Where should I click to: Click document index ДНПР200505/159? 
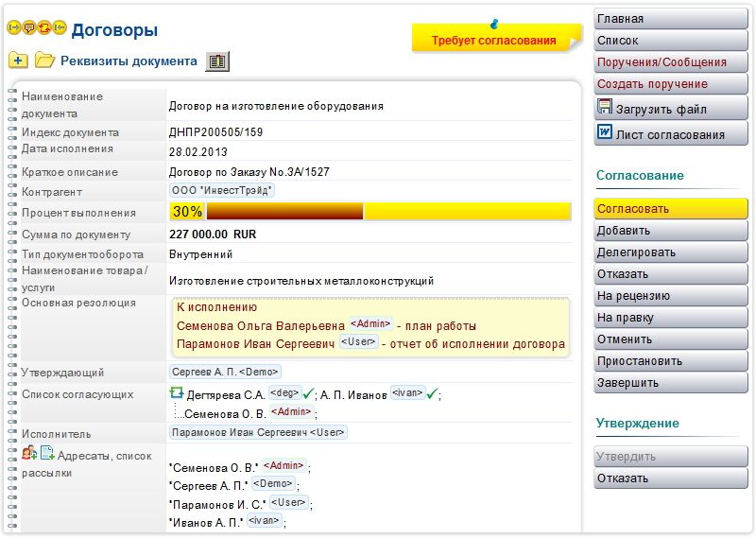coord(215,131)
